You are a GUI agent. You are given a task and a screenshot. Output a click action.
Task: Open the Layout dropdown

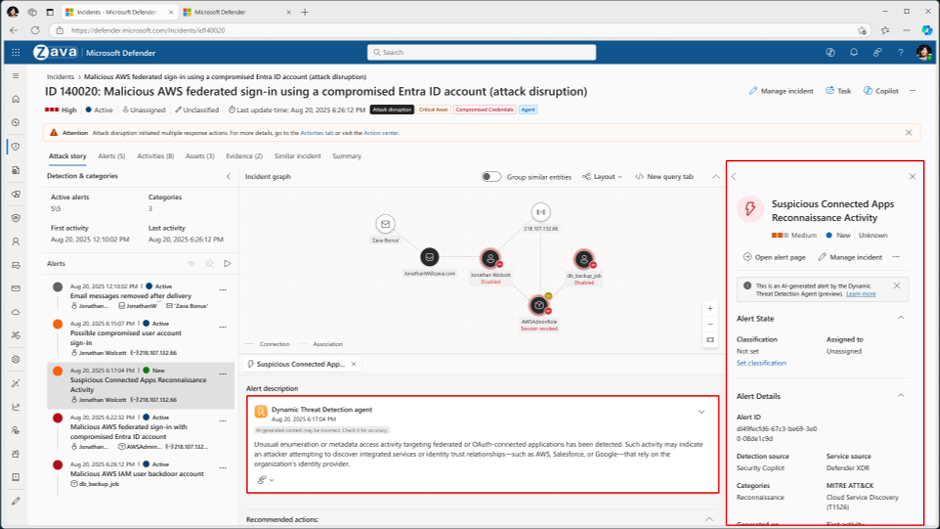(602, 176)
